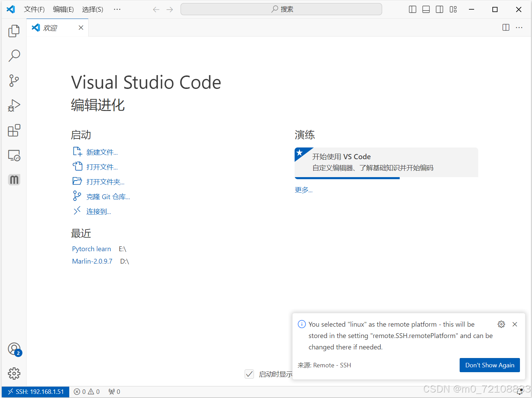This screenshot has height=398, width=532.
Task: Open the Remote Explorer view
Action: pyautogui.click(x=14, y=155)
